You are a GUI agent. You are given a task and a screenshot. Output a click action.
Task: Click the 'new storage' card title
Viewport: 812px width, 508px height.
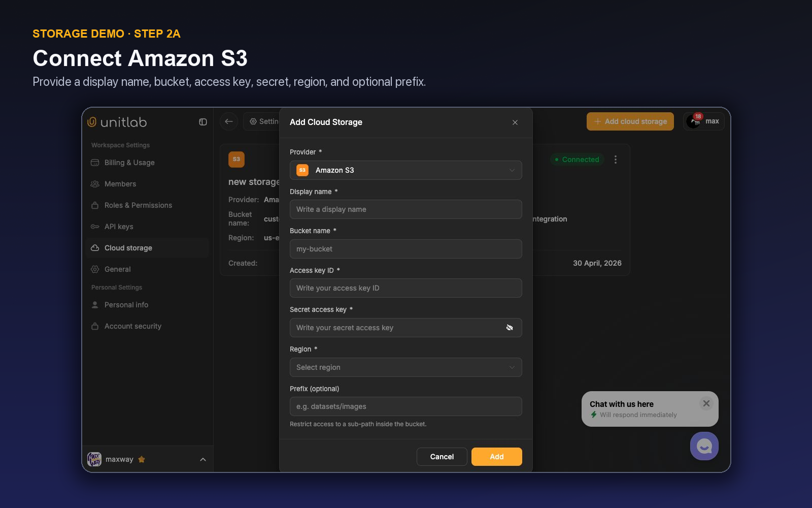pyautogui.click(x=254, y=182)
